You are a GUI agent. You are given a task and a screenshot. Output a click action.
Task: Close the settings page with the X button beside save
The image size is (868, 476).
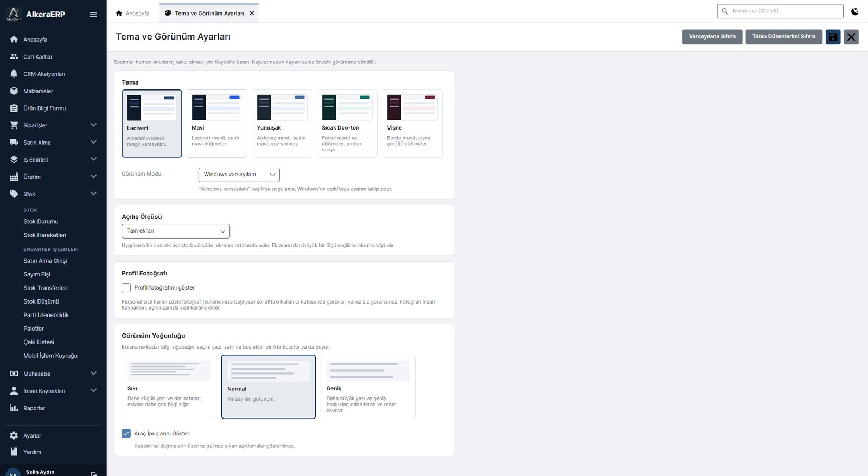[x=851, y=37]
